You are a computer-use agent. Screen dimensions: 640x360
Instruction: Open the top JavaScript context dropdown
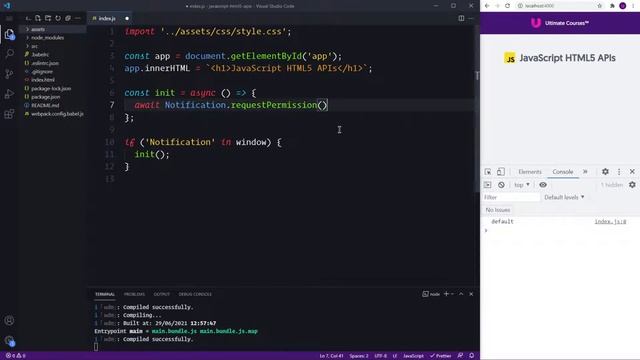[522, 185]
